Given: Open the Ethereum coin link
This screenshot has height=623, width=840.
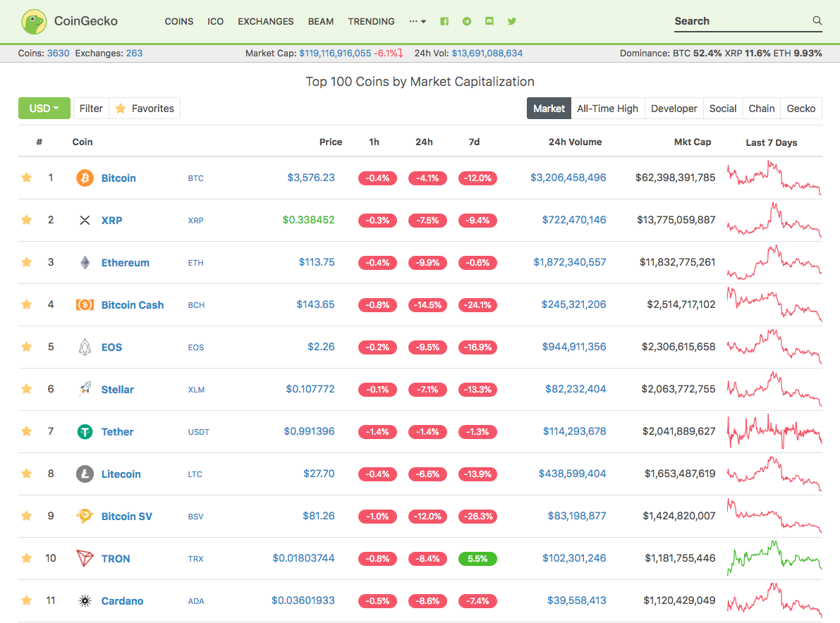Looking at the screenshot, I should tap(126, 262).
